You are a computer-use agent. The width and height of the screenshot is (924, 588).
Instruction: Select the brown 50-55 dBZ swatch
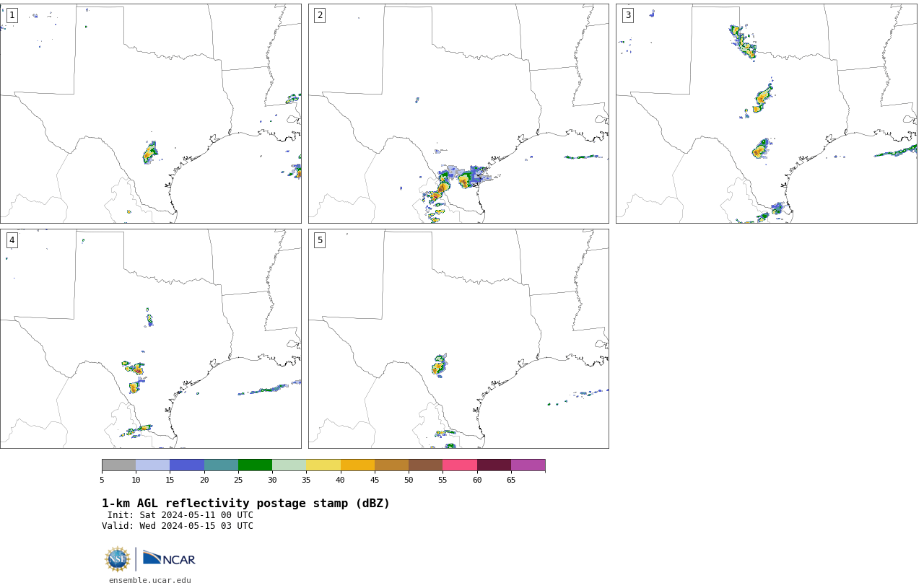pyautogui.click(x=425, y=465)
